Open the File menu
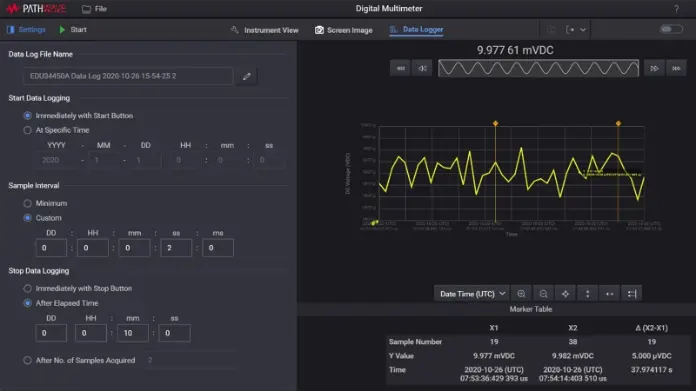Image resolution: width=696 pixels, height=391 pixels. click(x=94, y=9)
